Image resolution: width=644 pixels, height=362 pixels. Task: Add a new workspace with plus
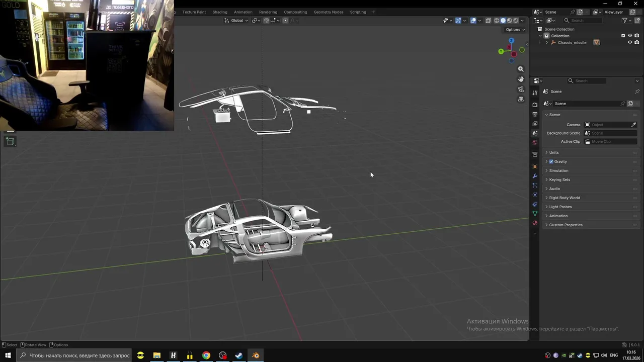coord(373,12)
